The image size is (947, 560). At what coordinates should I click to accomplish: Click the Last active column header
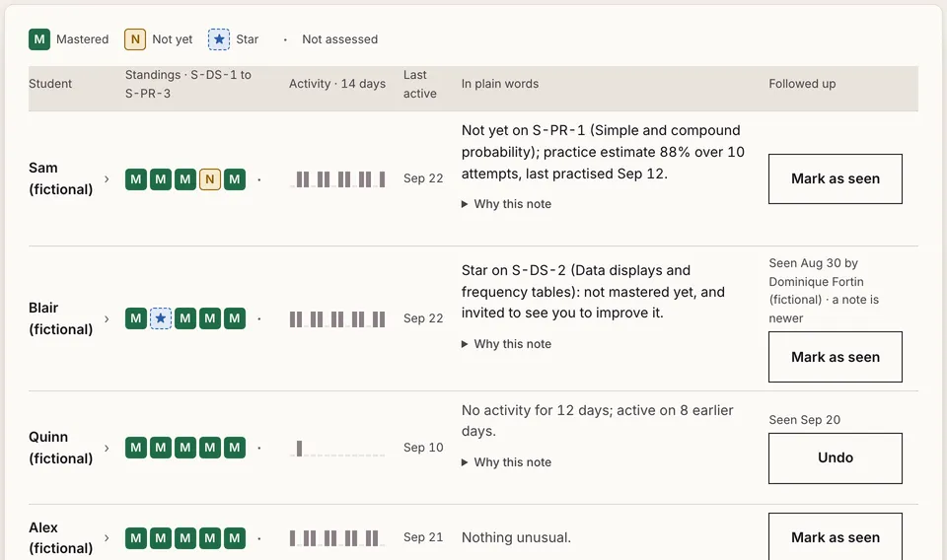point(420,84)
